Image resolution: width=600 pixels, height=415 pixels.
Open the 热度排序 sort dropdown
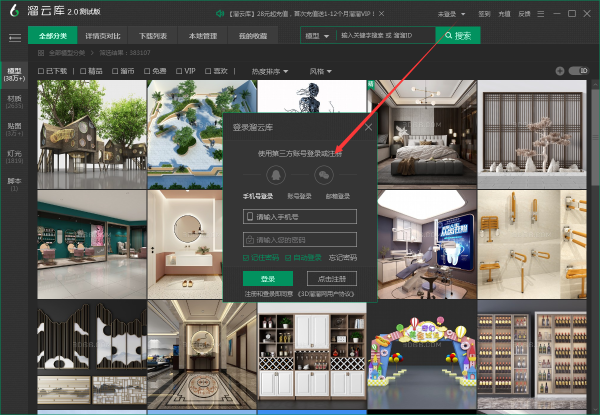273,71
